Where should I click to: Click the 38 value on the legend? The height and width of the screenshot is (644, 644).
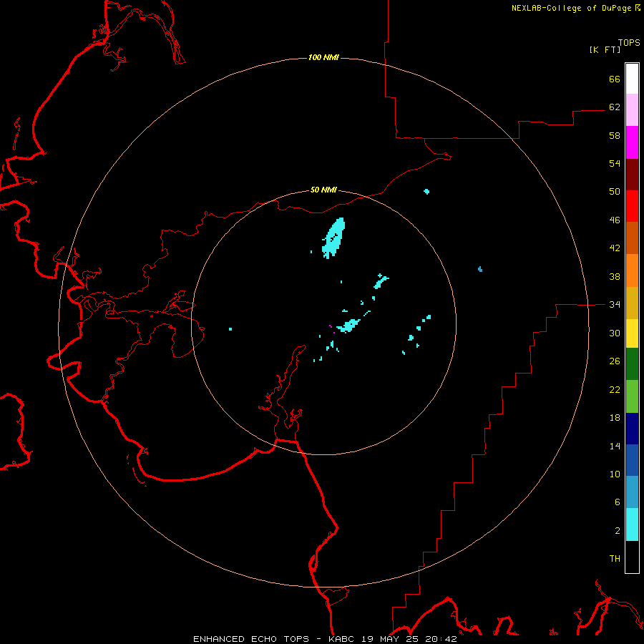point(615,276)
